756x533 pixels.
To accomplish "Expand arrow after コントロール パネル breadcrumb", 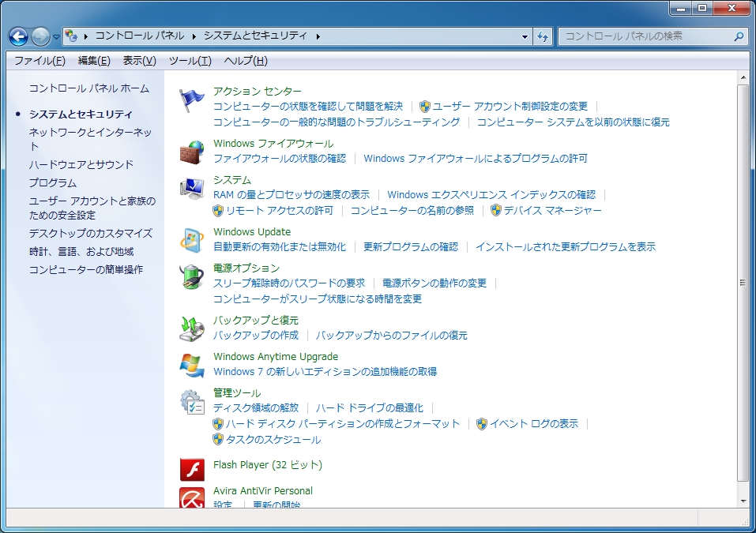I will [194, 36].
